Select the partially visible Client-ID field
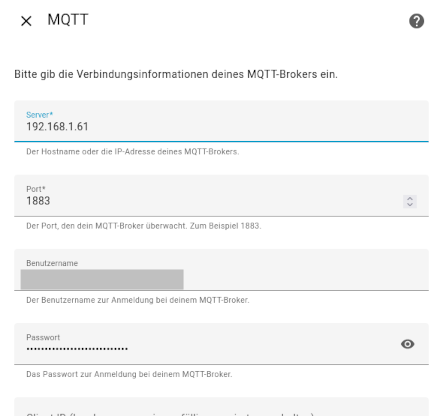 click(221, 407)
